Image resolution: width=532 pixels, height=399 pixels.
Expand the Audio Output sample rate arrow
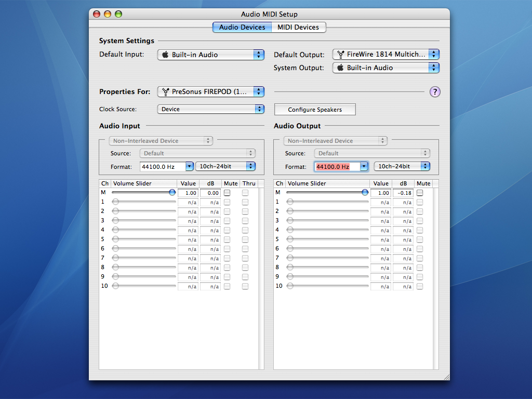pos(364,166)
